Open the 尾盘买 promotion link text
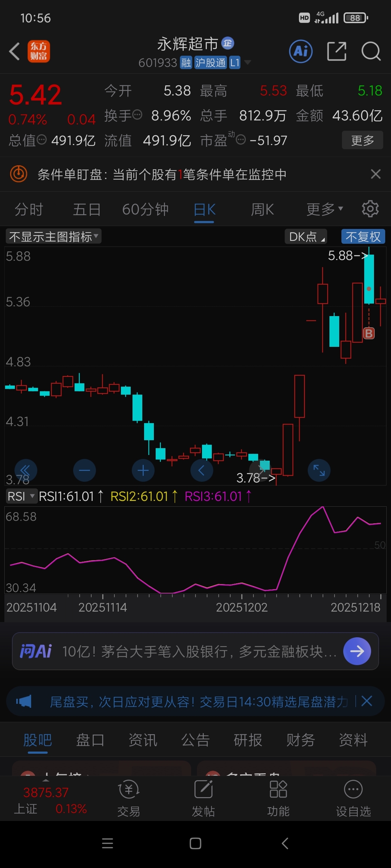This screenshot has width=391, height=868. pyautogui.click(x=198, y=702)
